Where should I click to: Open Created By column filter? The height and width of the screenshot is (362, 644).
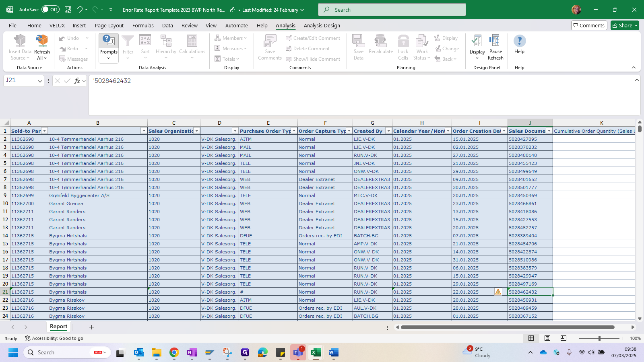(388, 131)
